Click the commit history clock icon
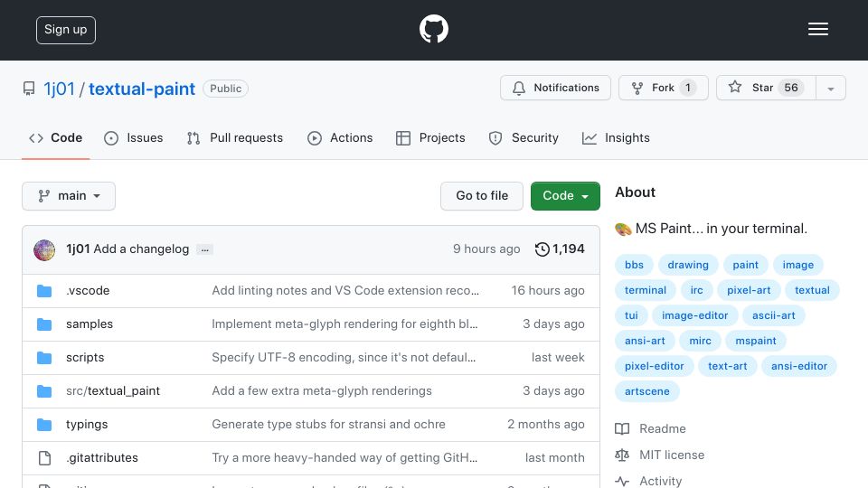The height and width of the screenshot is (488, 868). pyautogui.click(x=542, y=249)
